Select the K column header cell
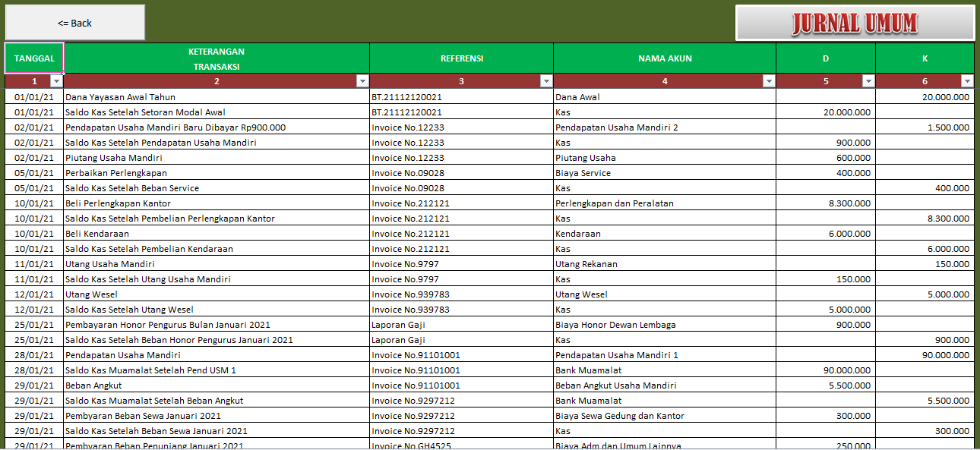This screenshot has width=980, height=450. click(x=925, y=58)
